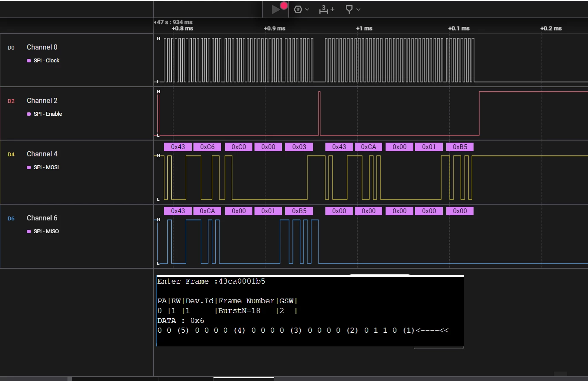Select the Channel 4 label
Screen dimensions: 588x381
tap(42, 154)
